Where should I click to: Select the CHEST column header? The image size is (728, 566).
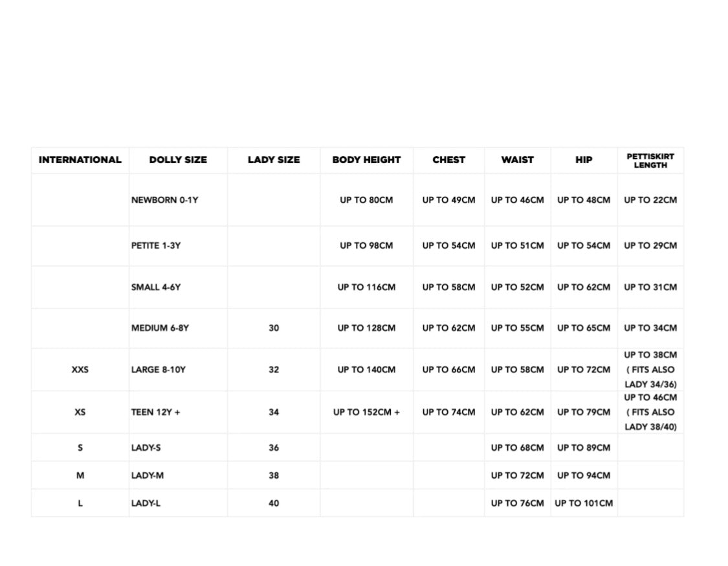[448, 160]
